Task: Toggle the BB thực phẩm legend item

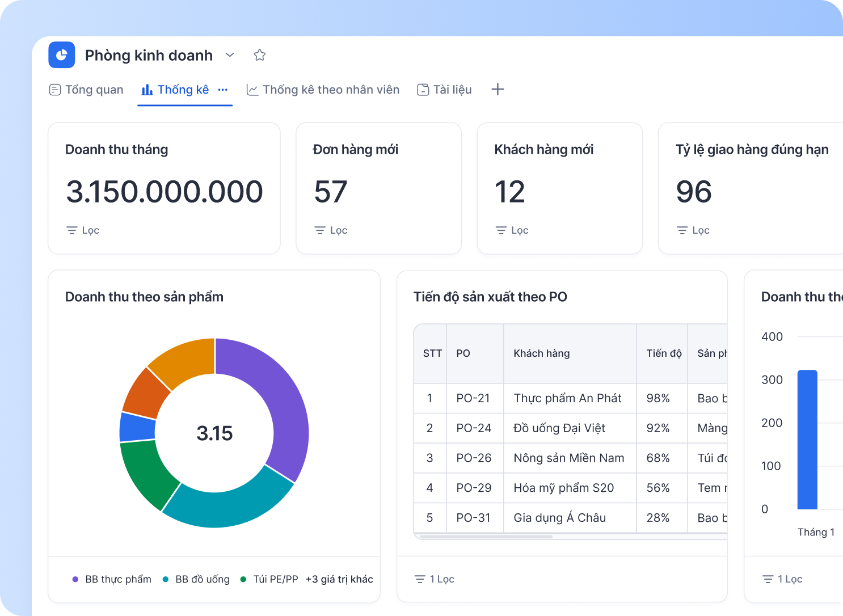Action: [x=112, y=579]
